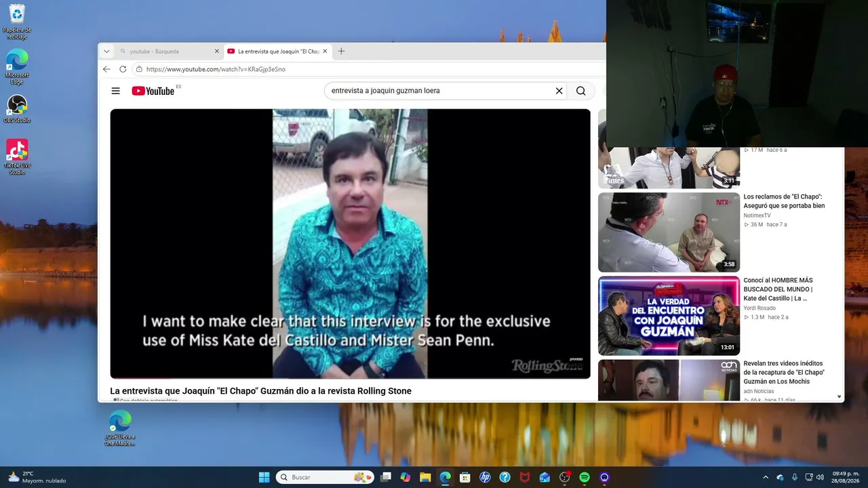This screenshot has width=868, height=488.
Task: Open the volume tray icon
Action: (x=820, y=477)
